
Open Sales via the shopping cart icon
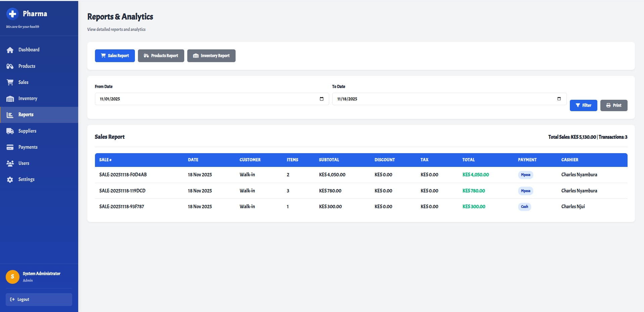10,82
